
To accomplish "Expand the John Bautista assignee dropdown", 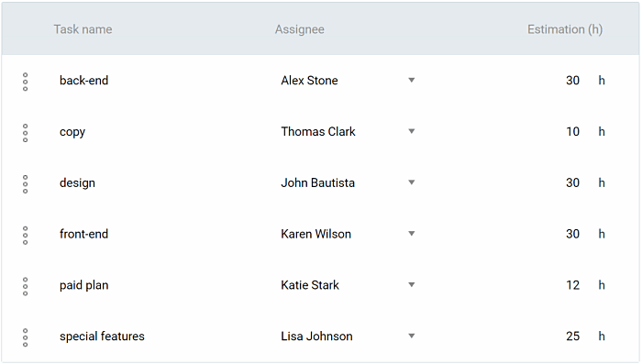I will click(412, 182).
